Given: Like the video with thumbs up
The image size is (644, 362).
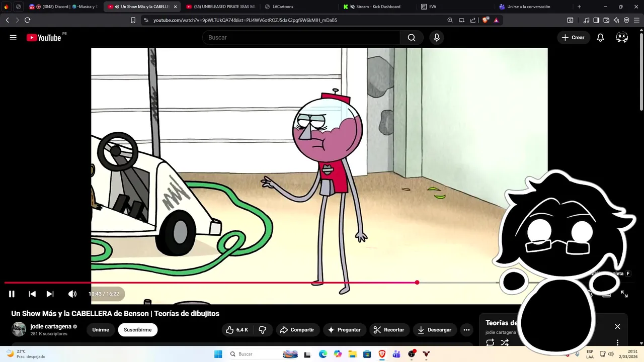Looking at the screenshot, I should [x=236, y=330].
